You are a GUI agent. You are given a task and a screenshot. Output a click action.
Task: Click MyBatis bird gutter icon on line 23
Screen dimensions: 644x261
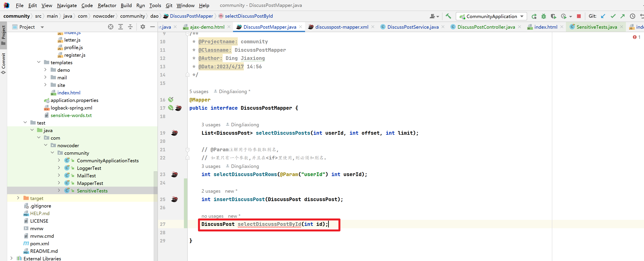pyautogui.click(x=174, y=174)
